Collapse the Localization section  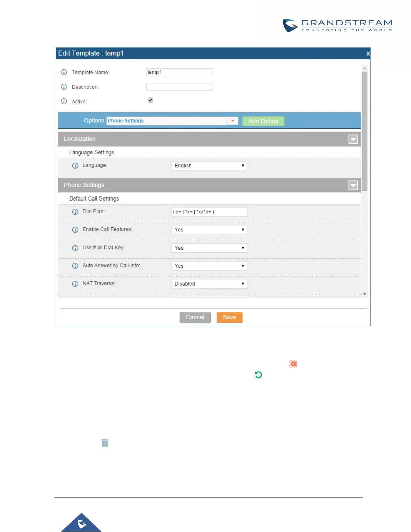coord(353,139)
